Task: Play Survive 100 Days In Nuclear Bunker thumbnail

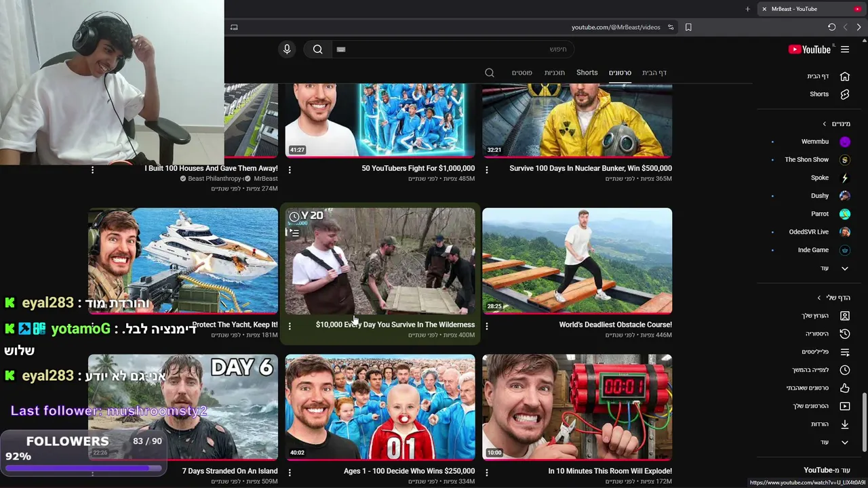Action: click(577, 120)
